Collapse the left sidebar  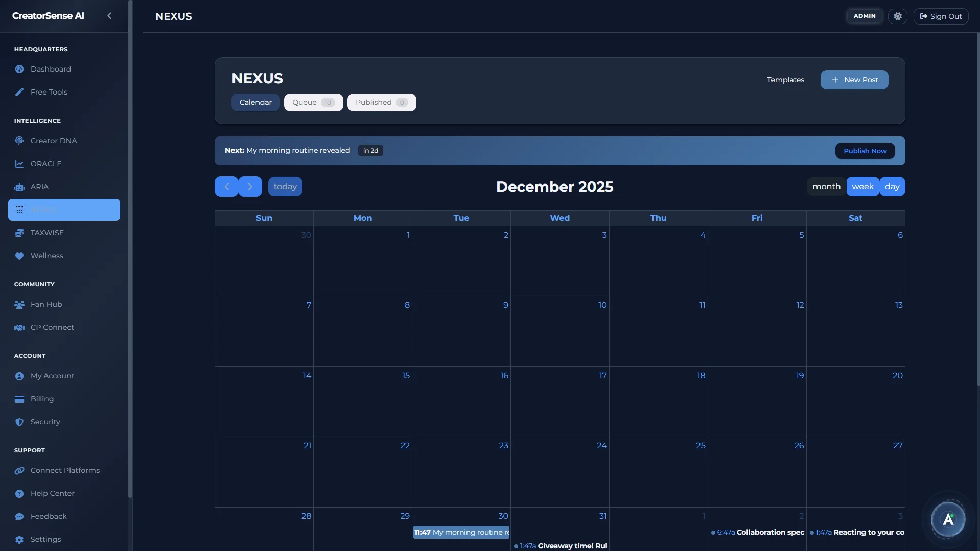109,16
